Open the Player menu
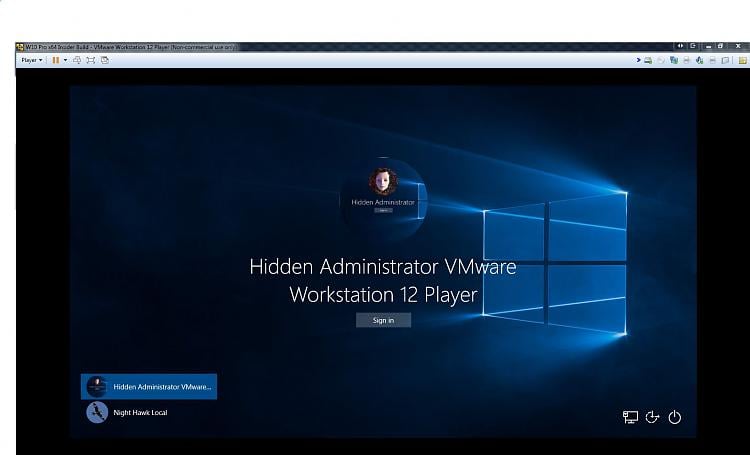The height and width of the screenshot is (455, 750). 32,60
